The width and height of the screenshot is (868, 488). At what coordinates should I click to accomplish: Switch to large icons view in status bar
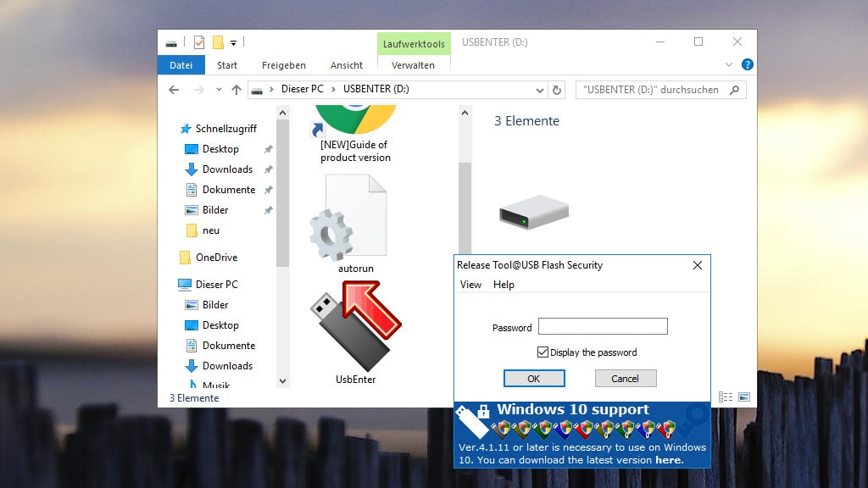click(x=744, y=396)
